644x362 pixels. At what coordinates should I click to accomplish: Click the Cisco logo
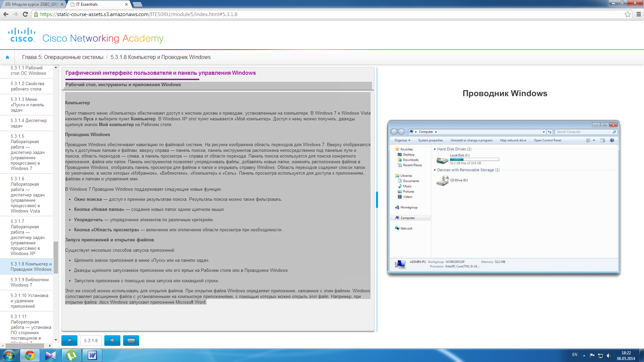[22, 35]
